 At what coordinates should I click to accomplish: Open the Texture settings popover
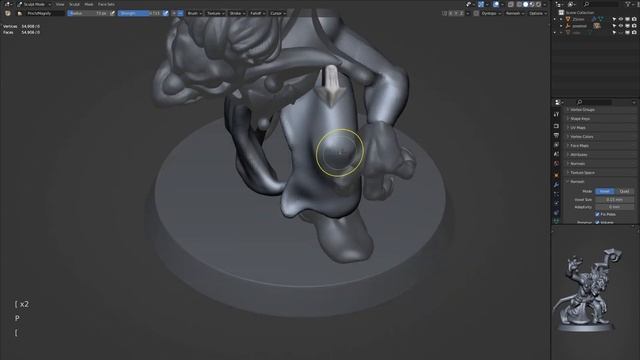point(216,13)
